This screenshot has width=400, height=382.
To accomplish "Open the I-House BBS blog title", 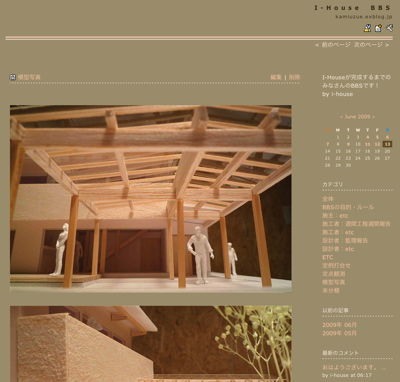I will pyautogui.click(x=353, y=8).
